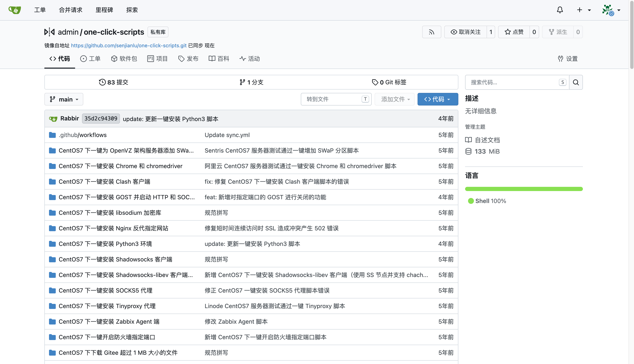View the 83 提交 commits list
This screenshot has height=364, width=634.
pos(114,82)
